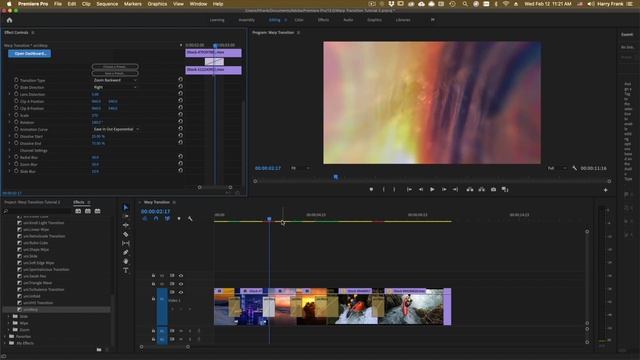The height and width of the screenshot is (360, 640).
Task: Select the Hand tool
Action: click(126, 261)
